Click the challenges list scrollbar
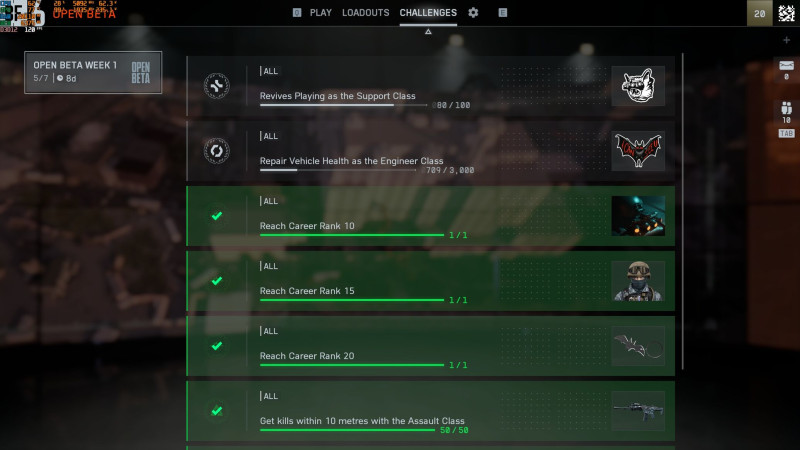 pos(682,211)
